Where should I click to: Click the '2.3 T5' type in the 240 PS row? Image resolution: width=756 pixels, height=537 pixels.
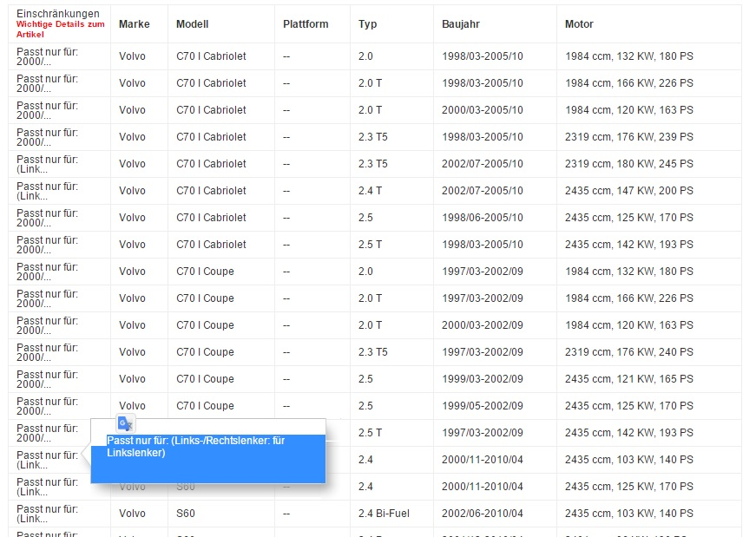[372, 352]
